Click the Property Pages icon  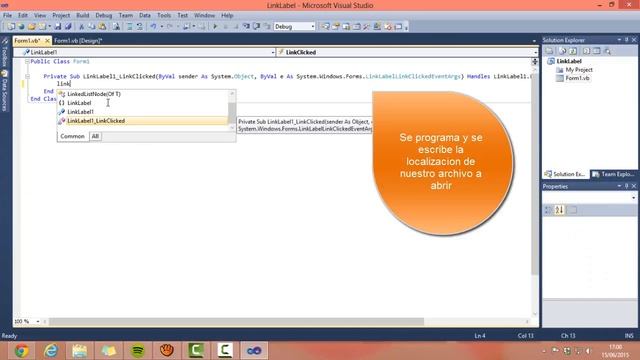point(572,210)
